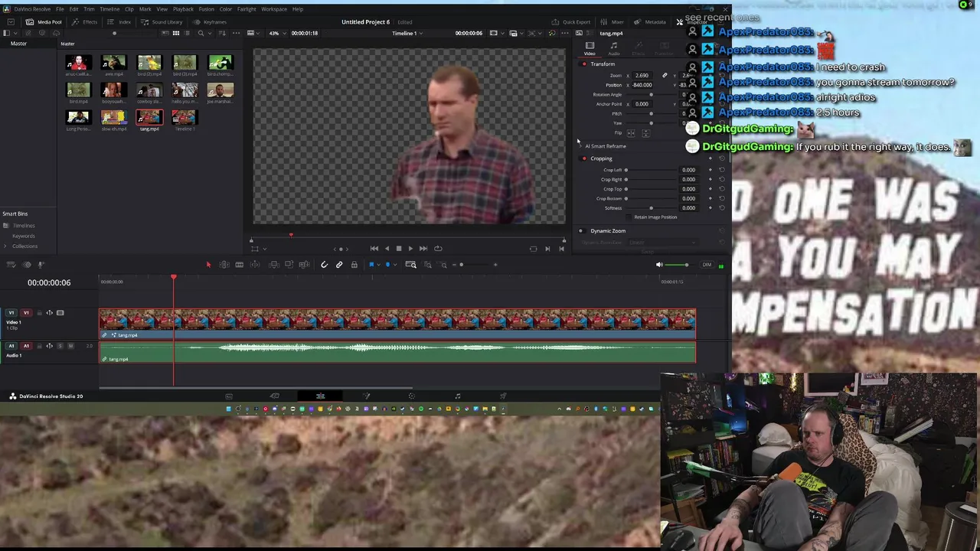This screenshot has width=980, height=551.
Task: Open the Metadata panel
Action: pyautogui.click(x=650, y=22)
